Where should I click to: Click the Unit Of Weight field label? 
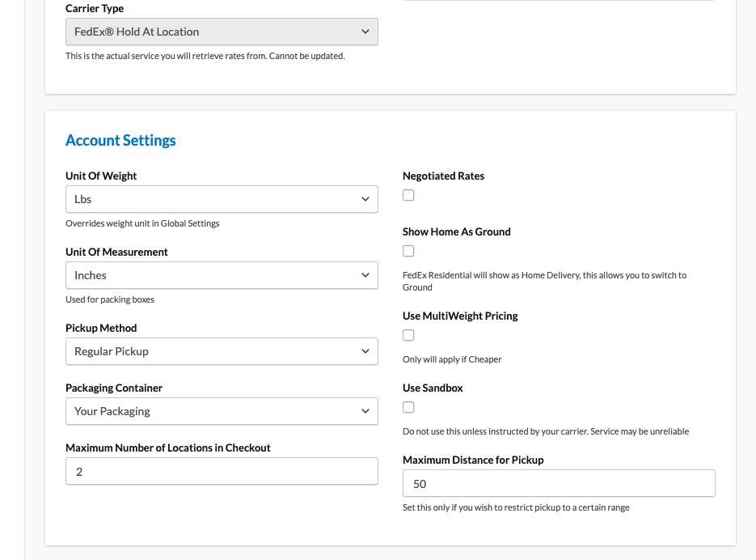101,176
